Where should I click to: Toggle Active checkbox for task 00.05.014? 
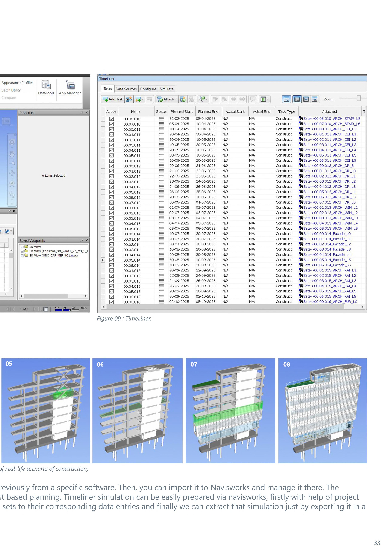(x=112, y=260)
